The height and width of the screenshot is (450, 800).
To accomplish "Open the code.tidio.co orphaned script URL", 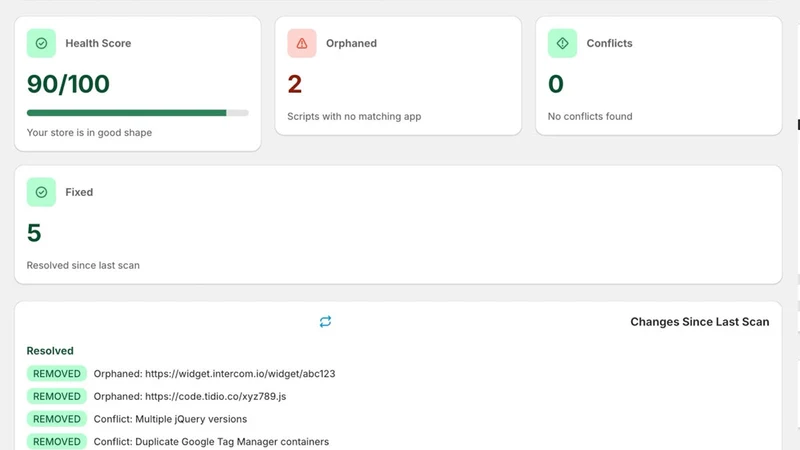I will tap(216, 396).
